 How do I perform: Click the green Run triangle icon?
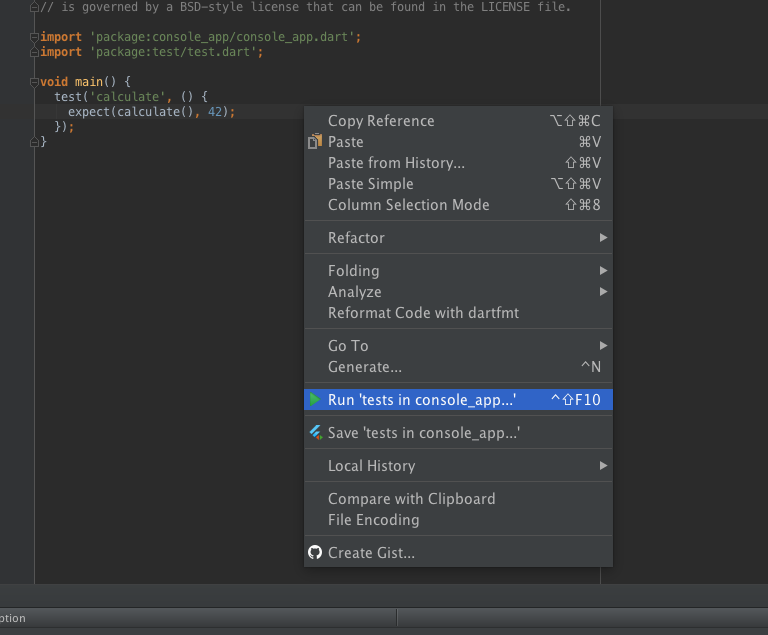[315, 399]
